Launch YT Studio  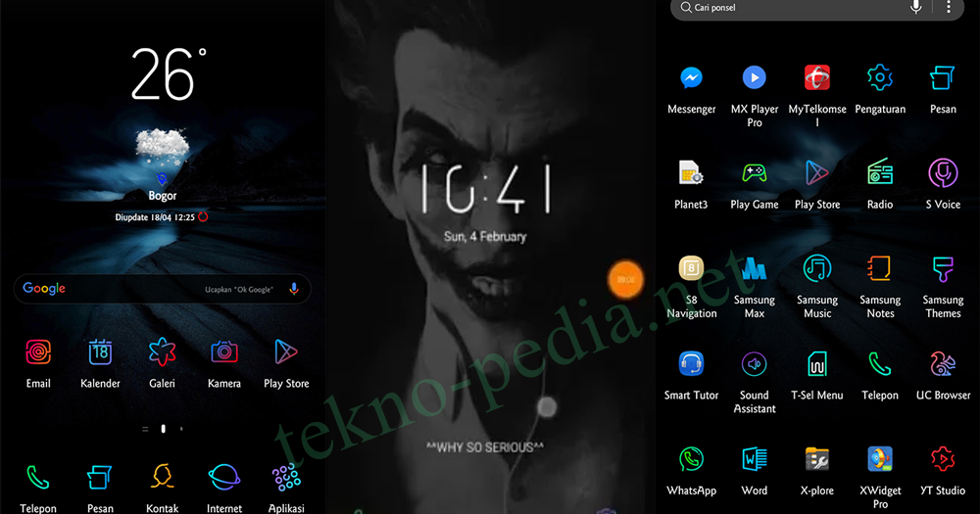tap(943, 460)
